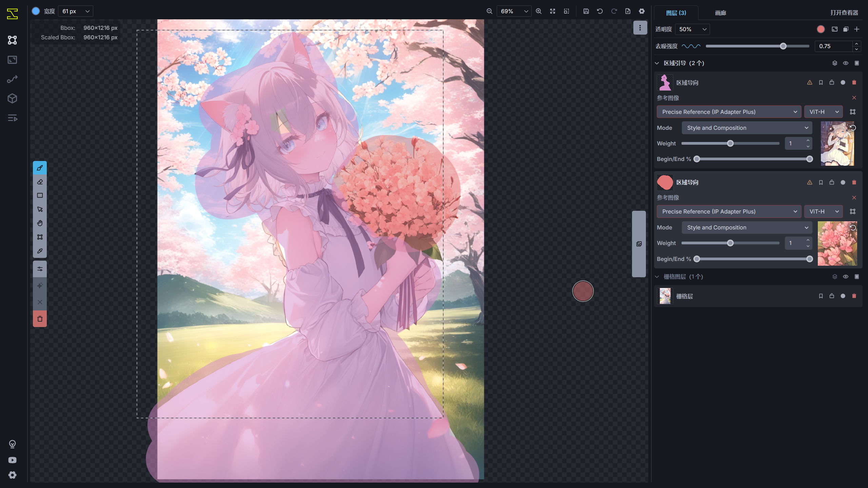Viewport: 868px width, 488px height.
Task: Open the 透明度 50% dropdown
Action: tap(692, 29)
